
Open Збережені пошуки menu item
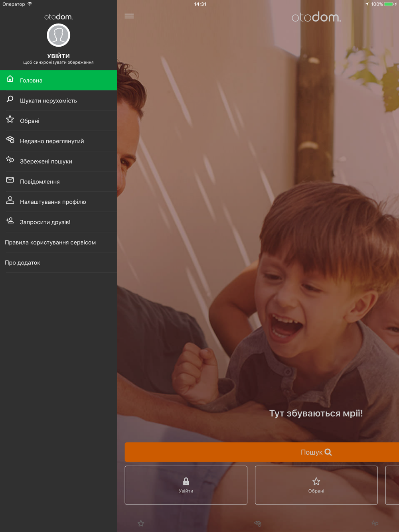tap(58, 162)
